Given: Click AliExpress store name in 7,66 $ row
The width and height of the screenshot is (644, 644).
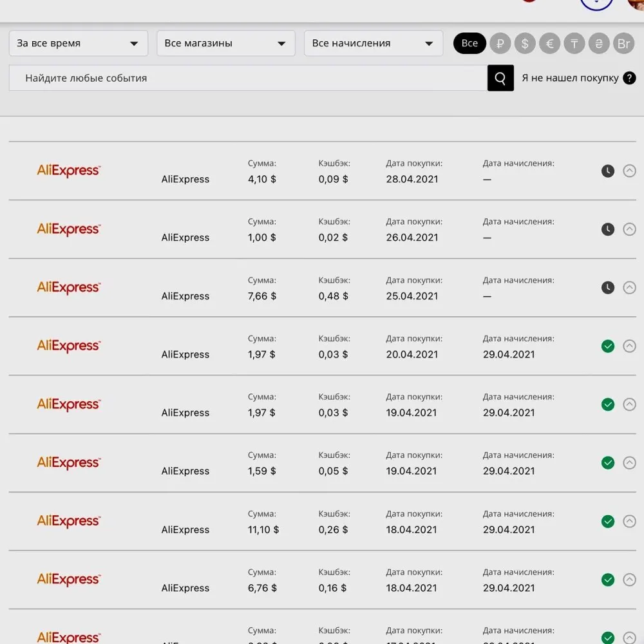Looking at the screenshot, I should [185, 296].
